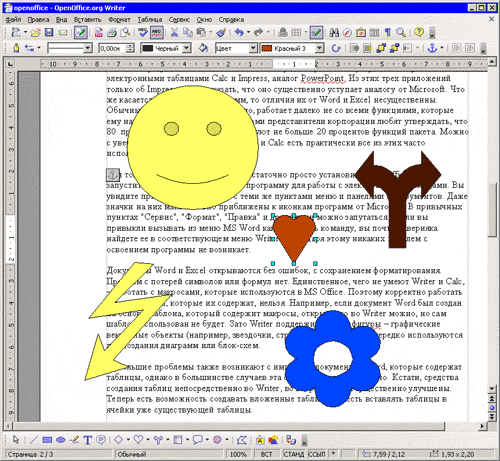Toggle Points edit mode icon
The width and height of the screenshot is (500, 461).
pyautogui.click(x=242, y=440)
